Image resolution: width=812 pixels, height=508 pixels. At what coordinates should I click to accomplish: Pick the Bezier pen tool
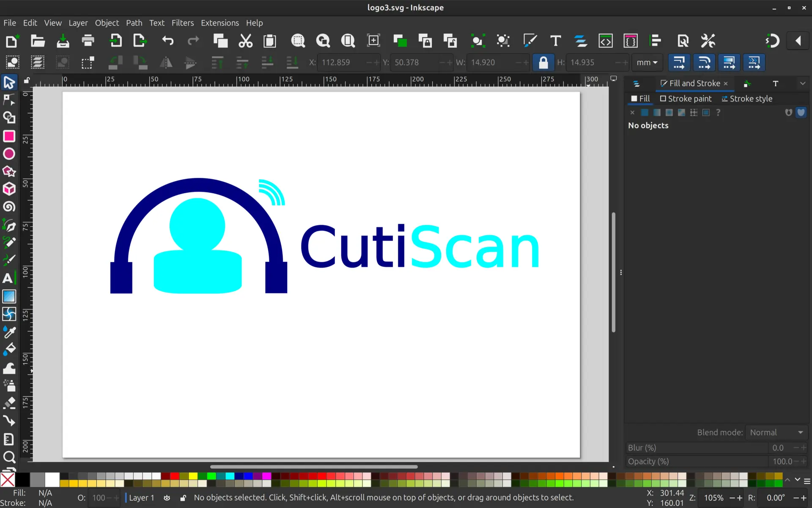click(9, 225)
